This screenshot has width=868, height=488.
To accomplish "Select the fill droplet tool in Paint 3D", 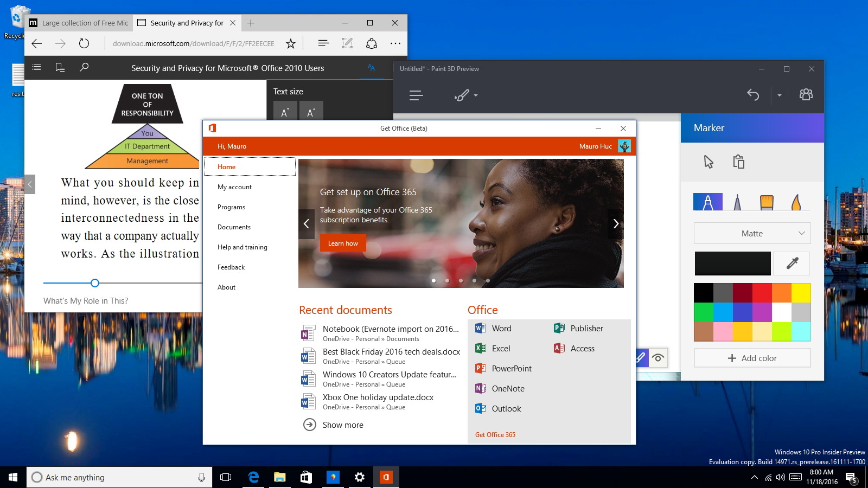I will (x=796, y=202).
